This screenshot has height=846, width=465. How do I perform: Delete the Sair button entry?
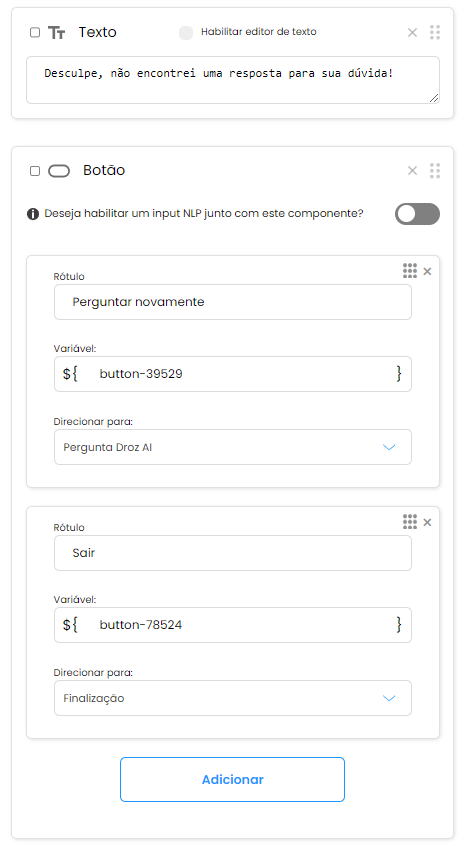427,522
